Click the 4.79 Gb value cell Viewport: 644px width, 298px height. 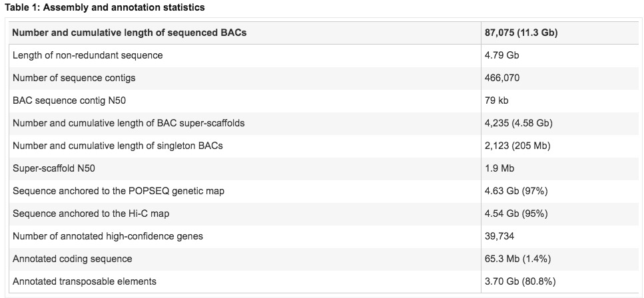point(501,55)
